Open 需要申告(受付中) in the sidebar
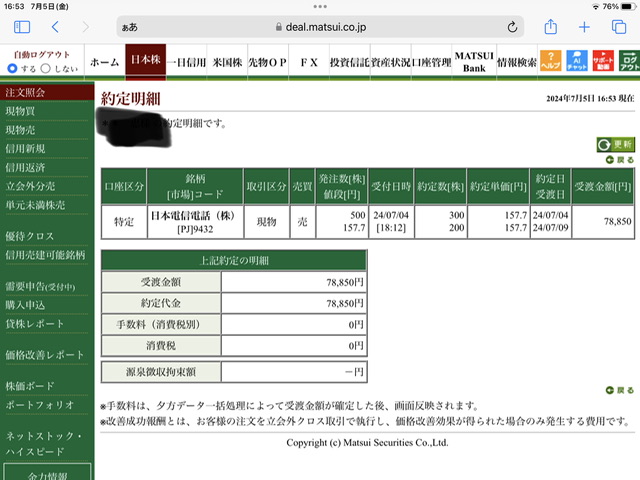The image size is (640, 480). click(40, 287)
